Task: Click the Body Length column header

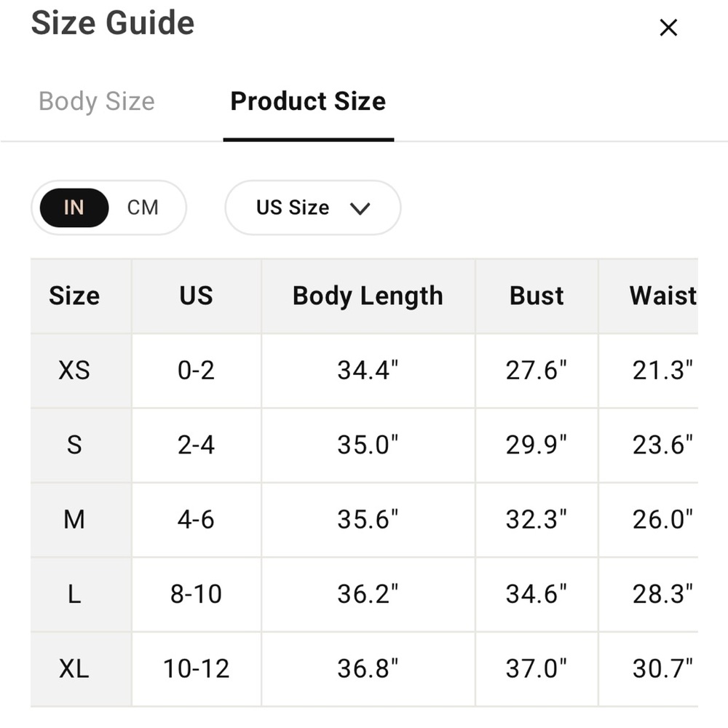Action: click(368, 296)
